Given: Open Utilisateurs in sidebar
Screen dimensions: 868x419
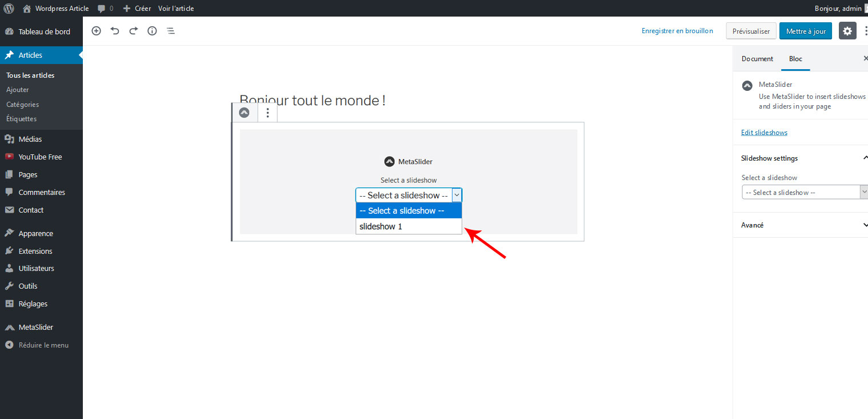Looking at the screenshot, I should (41, 268).
